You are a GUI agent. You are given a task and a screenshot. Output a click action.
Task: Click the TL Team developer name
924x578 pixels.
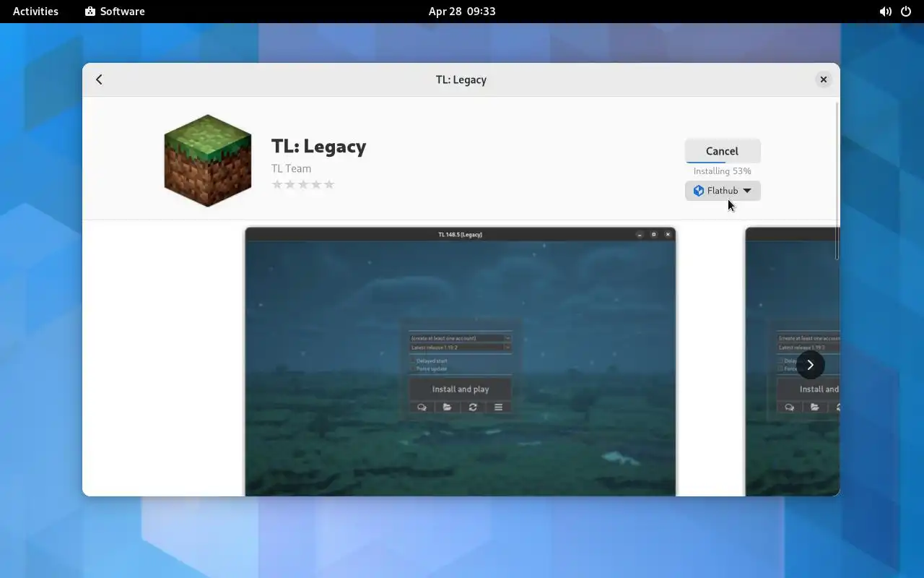(x=291, y=168)
